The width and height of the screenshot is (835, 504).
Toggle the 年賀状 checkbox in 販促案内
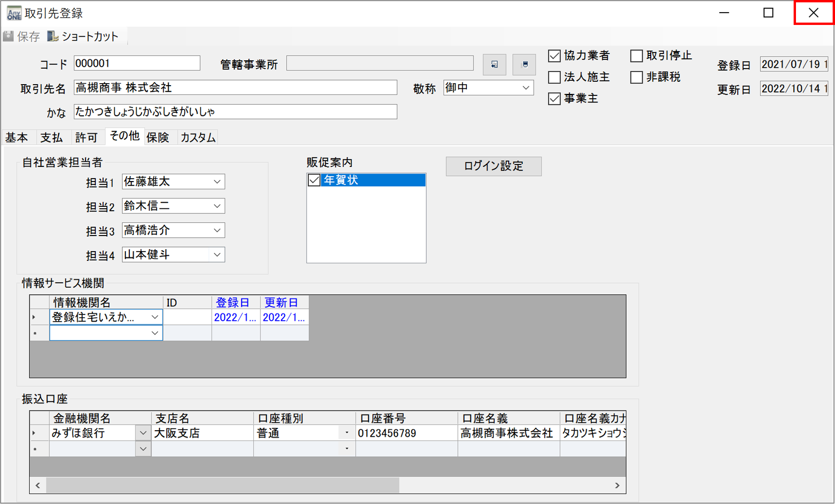[314, 180]
